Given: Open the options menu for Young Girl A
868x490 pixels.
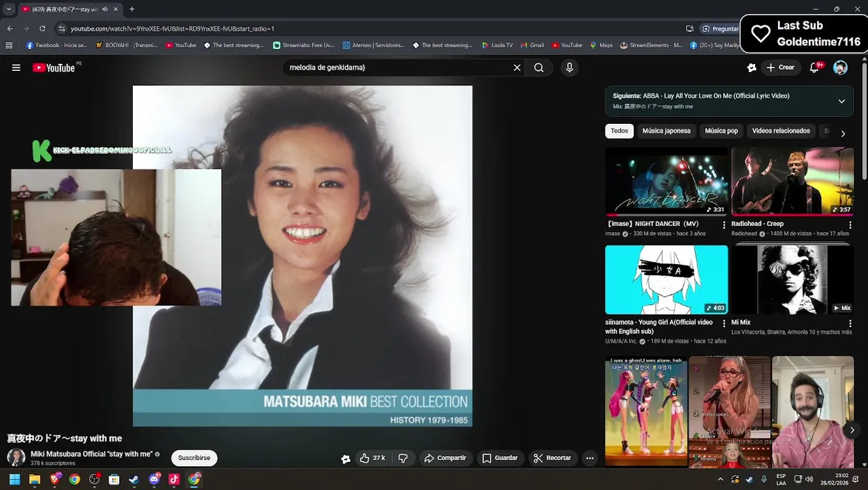Looking at the screenshot, I should pos(724,323).
